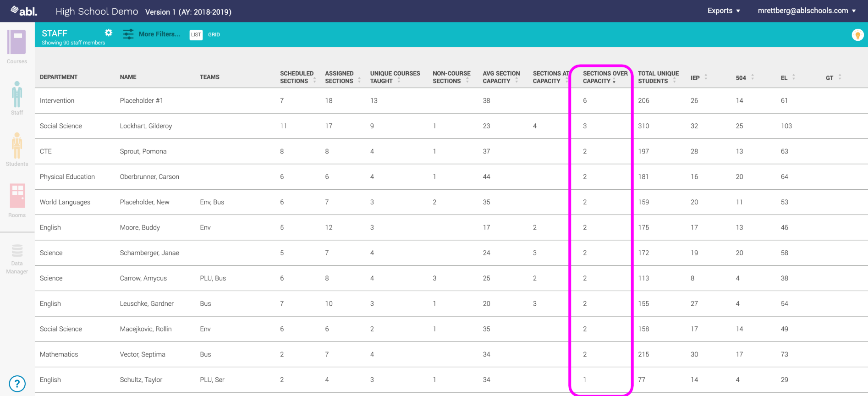Open Lockhart, Gilderoy staff record
The height and width of the screenshot is (396, 868).
(146, 126)
